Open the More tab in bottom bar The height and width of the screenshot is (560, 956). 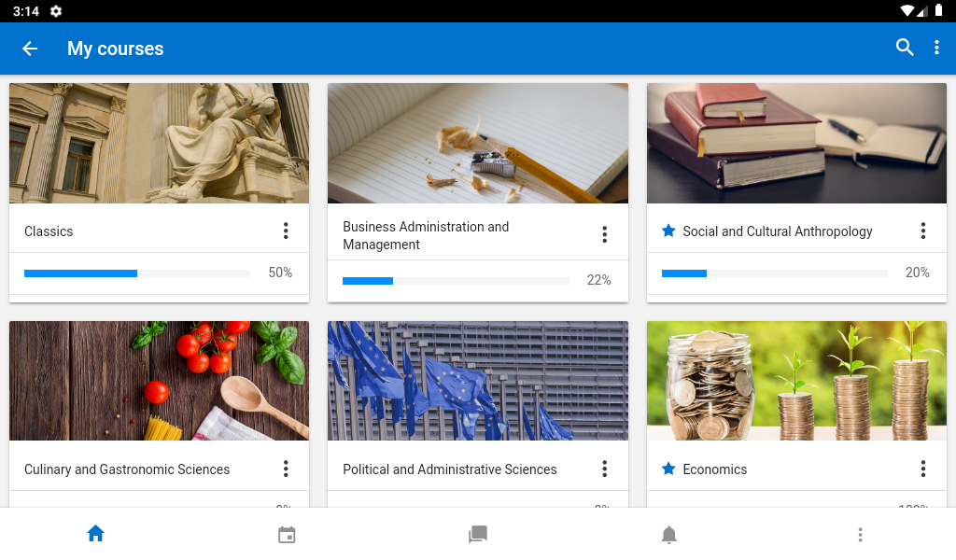[860, 535]
